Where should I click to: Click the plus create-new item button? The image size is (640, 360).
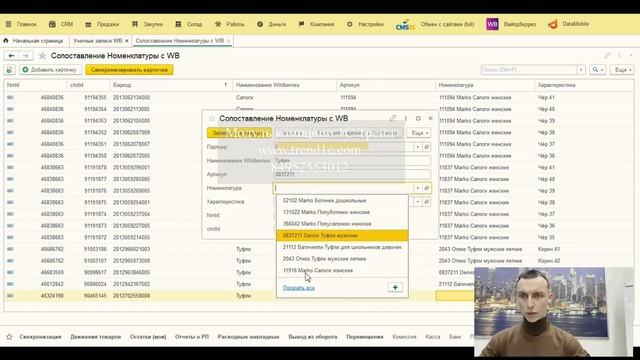(395, 287)
